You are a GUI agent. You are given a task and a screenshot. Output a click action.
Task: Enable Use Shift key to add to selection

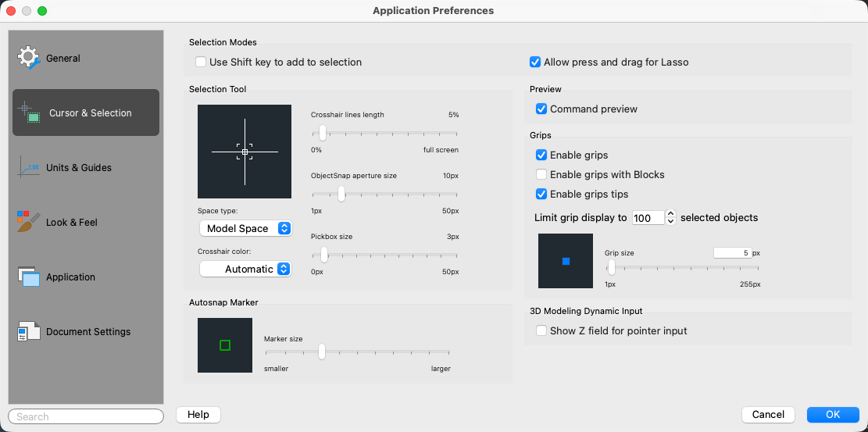coord(201,62)
